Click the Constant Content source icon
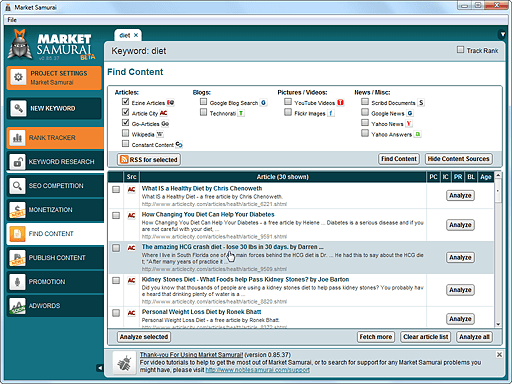The height and width of the screenshot is (384, 512). pos(179,145)
